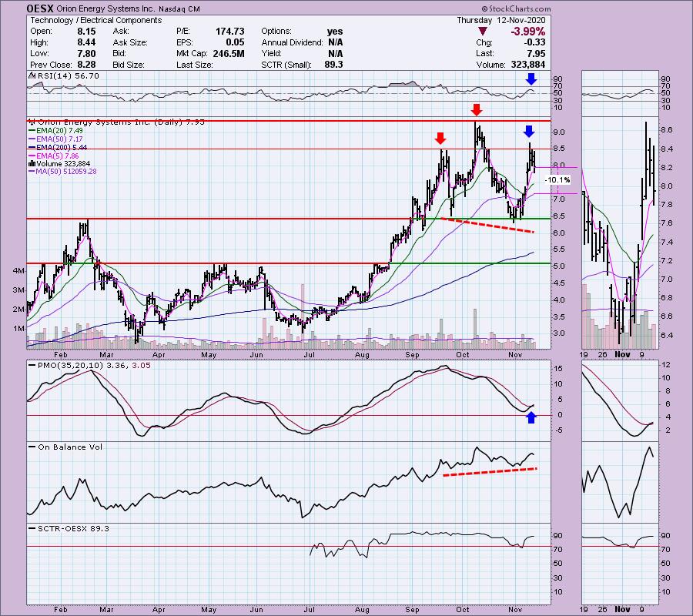This screenshot has width=693, height=616.
Task: Click the Options value yes
Action: tap(335, 32)
